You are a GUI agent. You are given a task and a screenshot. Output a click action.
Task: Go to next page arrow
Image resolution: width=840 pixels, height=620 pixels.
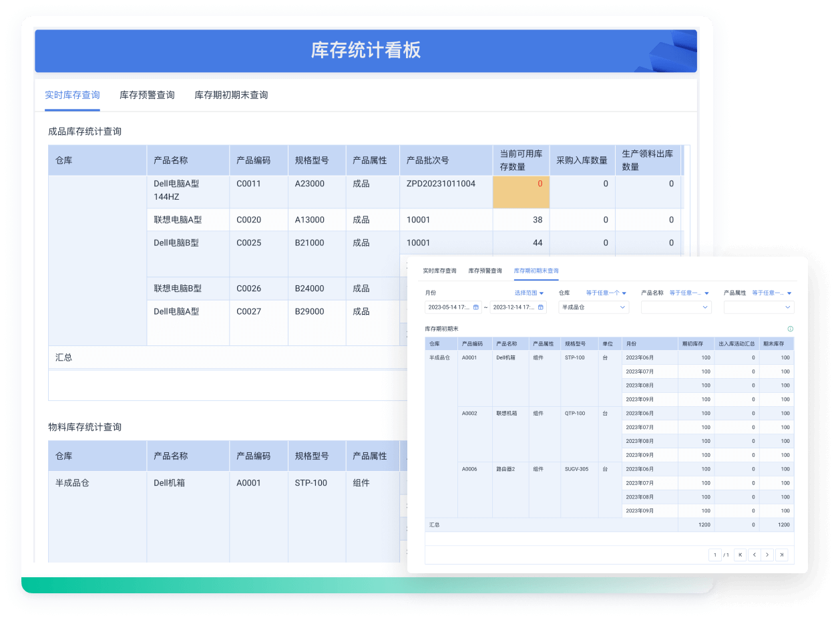[767, 555]
